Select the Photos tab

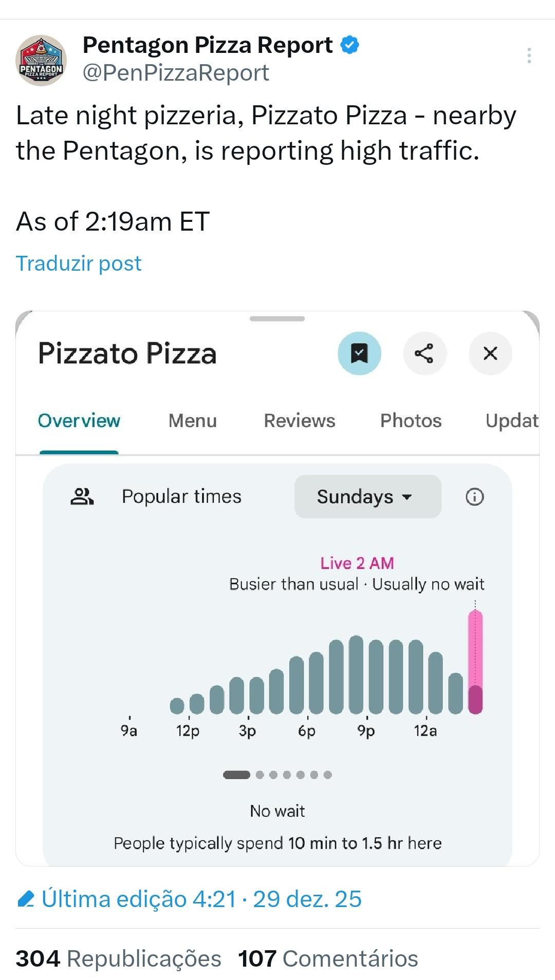point(411,421)
